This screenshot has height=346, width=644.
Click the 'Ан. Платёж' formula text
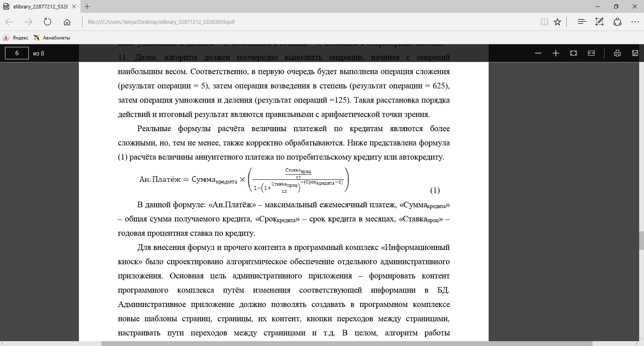(160, 179)
